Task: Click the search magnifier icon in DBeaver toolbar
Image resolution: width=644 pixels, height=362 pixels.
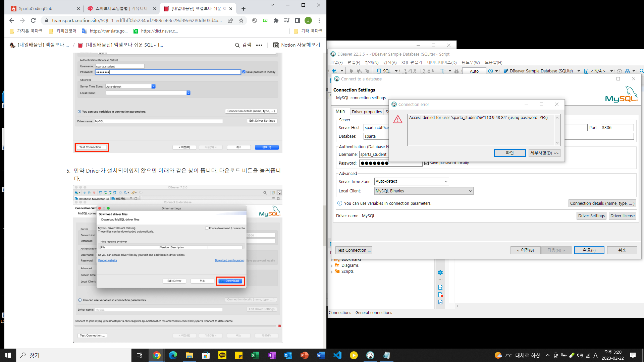Action: click(641, 71)
